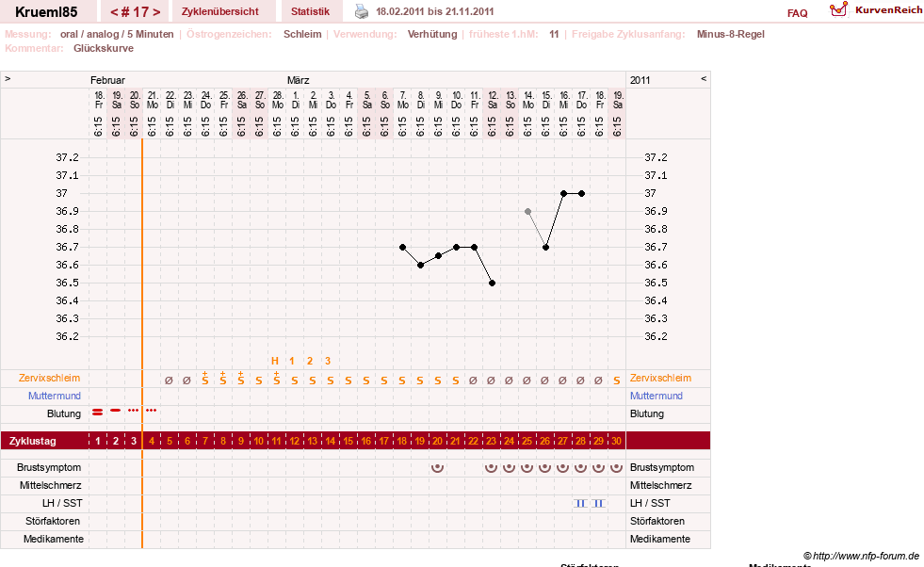Viewport: 924px width, 567px height.
Task: Click the first temperature point on March 7
Action: pyautogui.click(x=402, y=247)
